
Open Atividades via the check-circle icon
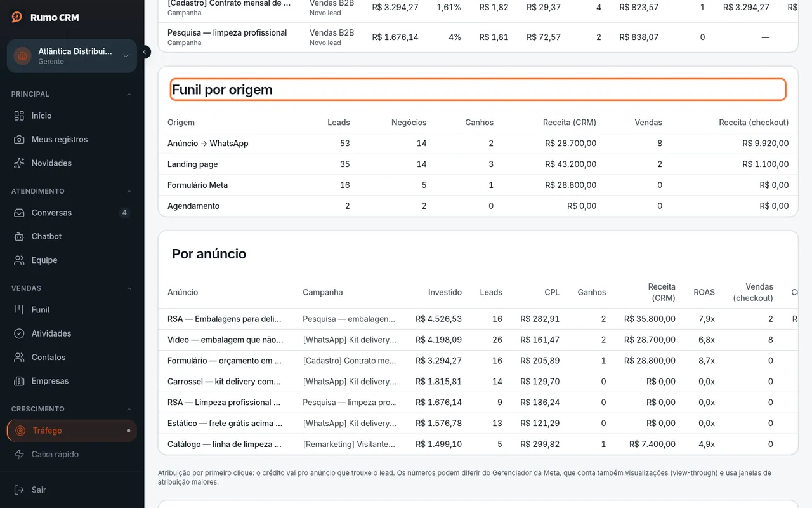pos(20,333)
